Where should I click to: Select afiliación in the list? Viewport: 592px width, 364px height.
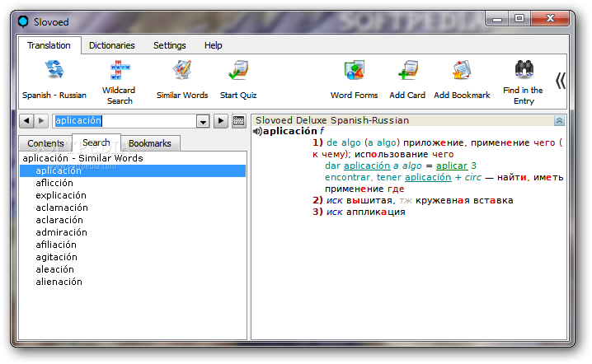[x=56, y=245]
